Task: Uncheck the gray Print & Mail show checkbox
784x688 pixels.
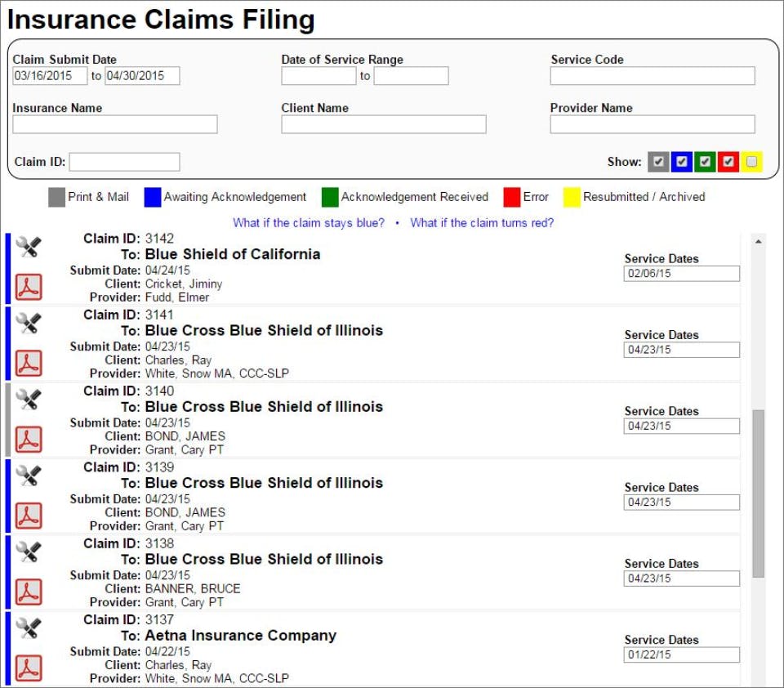Action: point(658,162)
